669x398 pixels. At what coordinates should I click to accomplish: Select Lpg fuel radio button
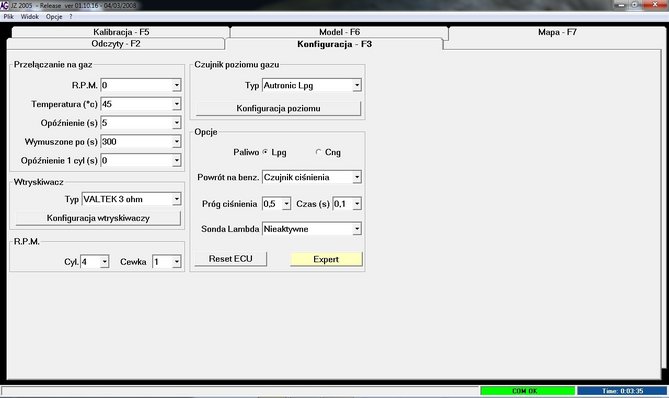pyautogui.click(x=265, y=152)
